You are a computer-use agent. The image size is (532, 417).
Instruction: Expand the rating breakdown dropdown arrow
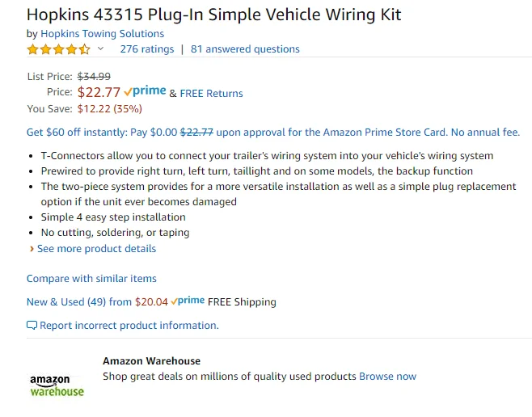pyautogui.click(x=100, y=48)
